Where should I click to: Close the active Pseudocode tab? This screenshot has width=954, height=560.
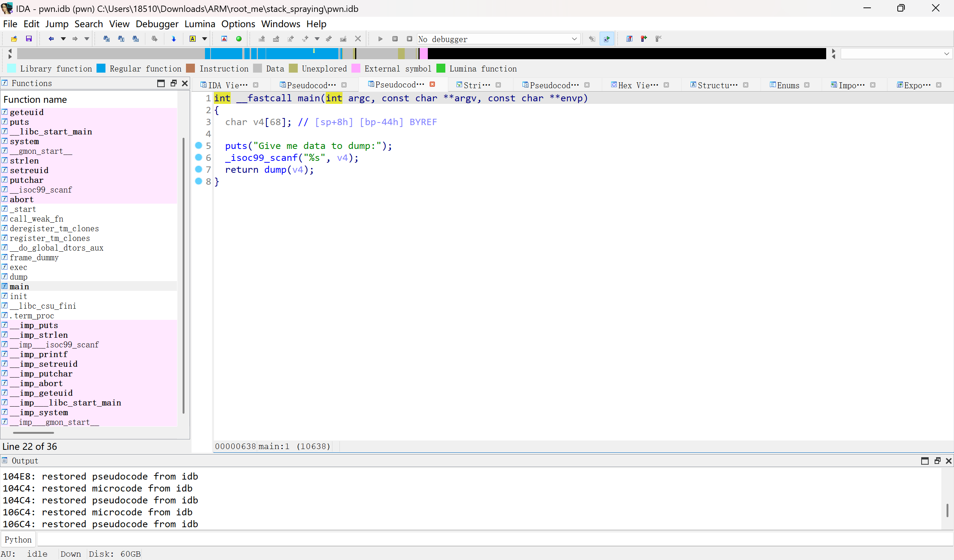432,84
